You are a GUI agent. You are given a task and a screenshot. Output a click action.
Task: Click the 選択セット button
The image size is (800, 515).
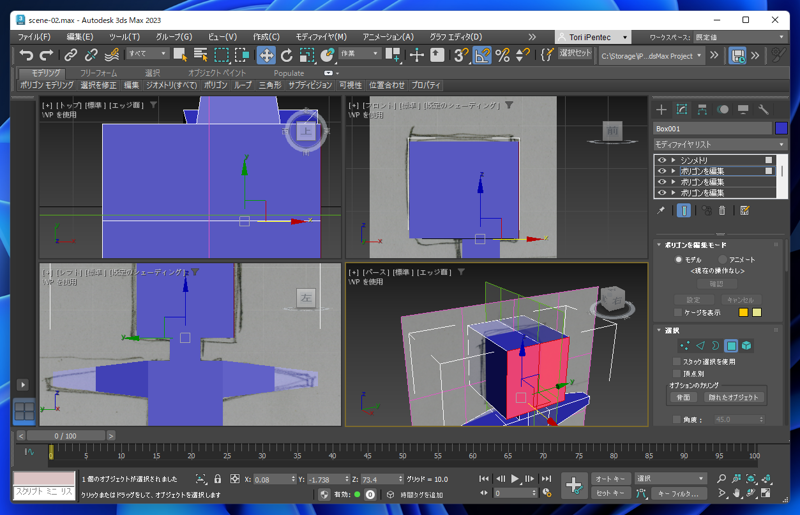(x=575, y=53)
